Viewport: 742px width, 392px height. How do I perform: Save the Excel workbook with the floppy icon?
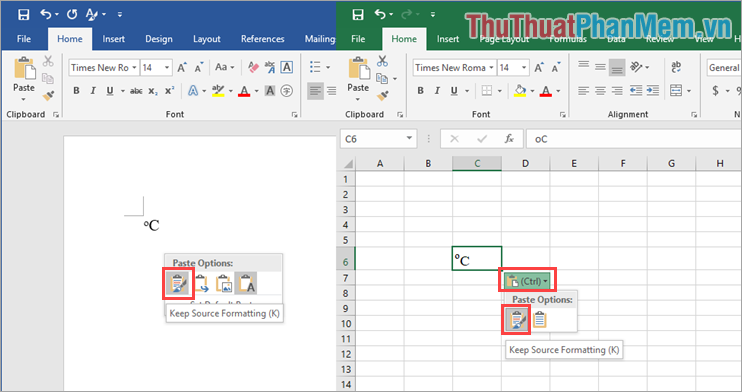point(358,15)
